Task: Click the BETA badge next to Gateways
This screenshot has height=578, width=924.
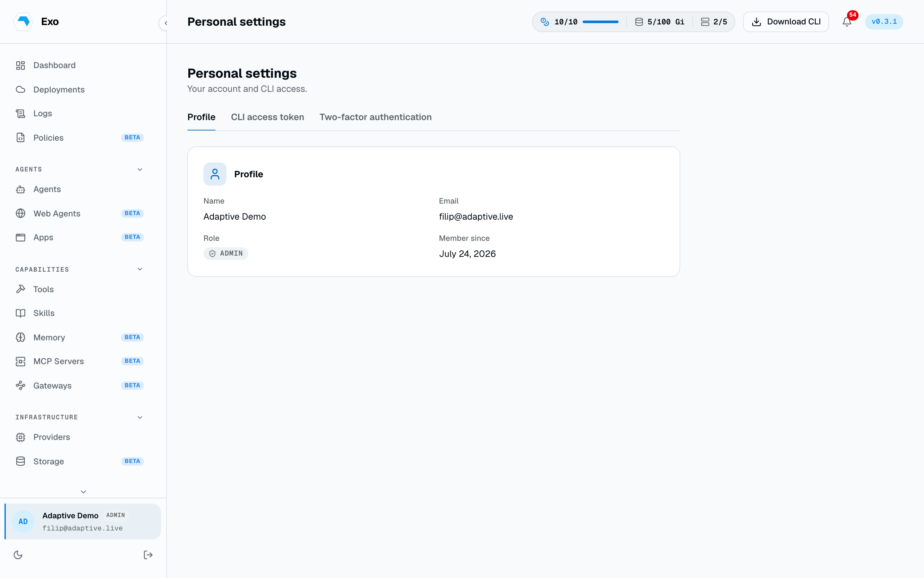Action: tap(132, 385)
